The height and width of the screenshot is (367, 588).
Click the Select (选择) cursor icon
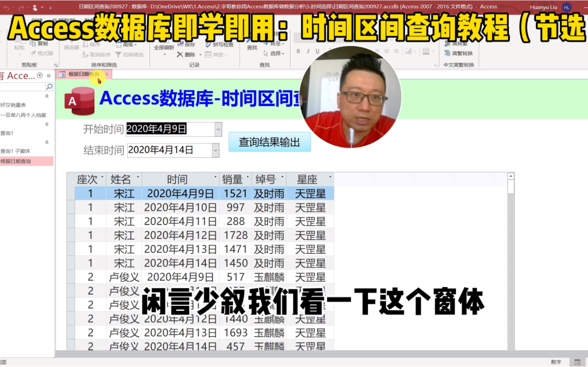(x=266, y=53)
